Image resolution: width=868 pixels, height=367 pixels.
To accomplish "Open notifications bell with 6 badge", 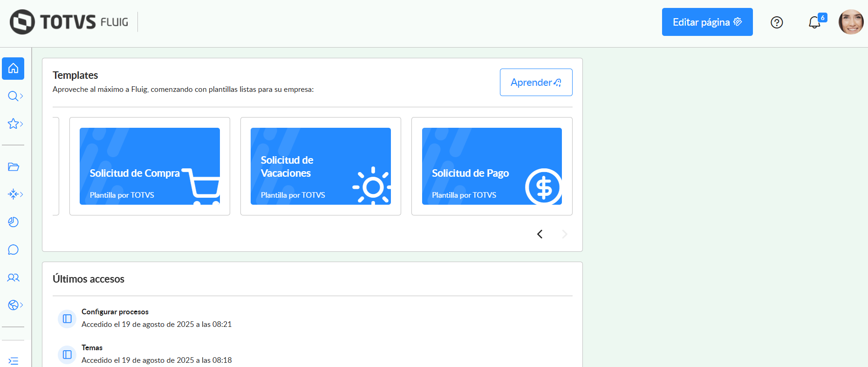I will (x=815, y=22).
